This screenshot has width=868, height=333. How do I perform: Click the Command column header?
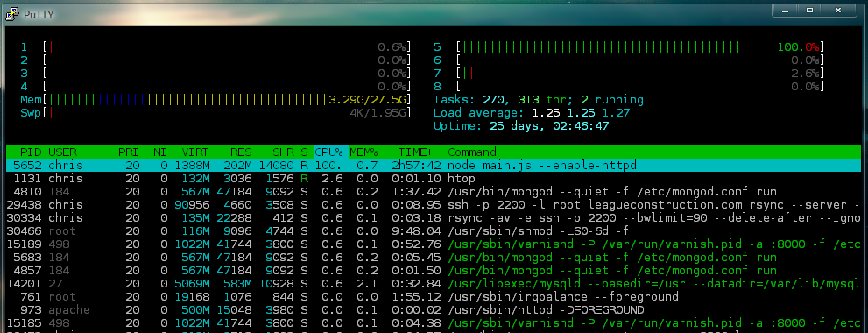click(471, 152)
